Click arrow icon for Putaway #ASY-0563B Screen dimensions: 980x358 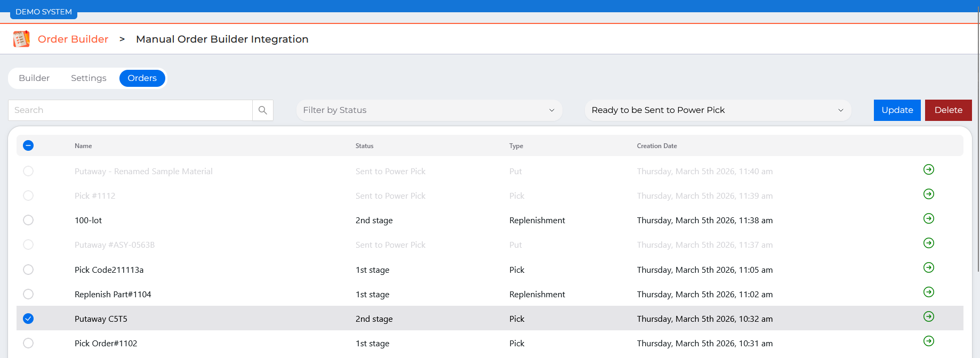tap(928, 243)
